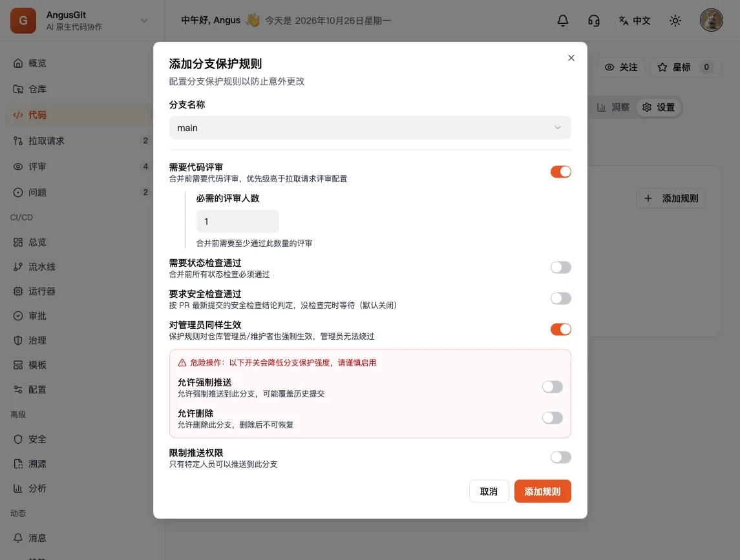This screenshot has height=560, width=740.
Task: Expand the AngusGit workspace switcher chevron
Action: (144, 20)
